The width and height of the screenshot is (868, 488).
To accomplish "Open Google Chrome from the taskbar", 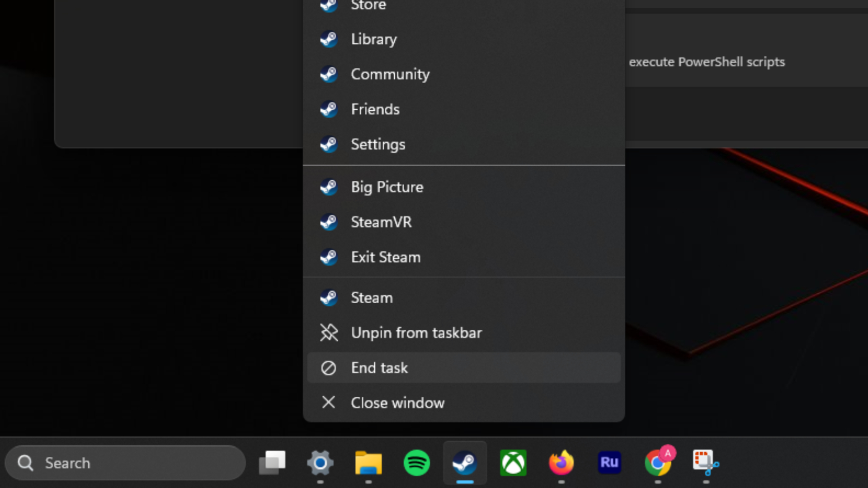I will coord(658,463).
